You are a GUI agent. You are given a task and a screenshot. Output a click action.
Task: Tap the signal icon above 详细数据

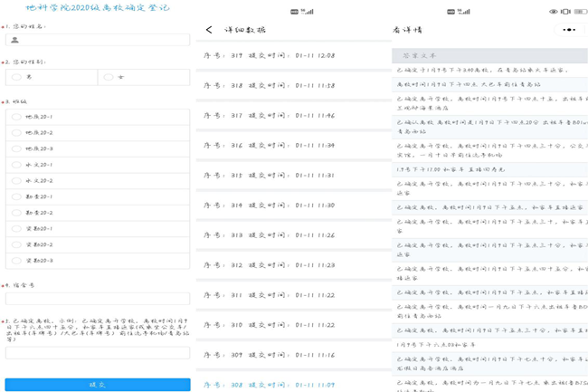(308, 12)
